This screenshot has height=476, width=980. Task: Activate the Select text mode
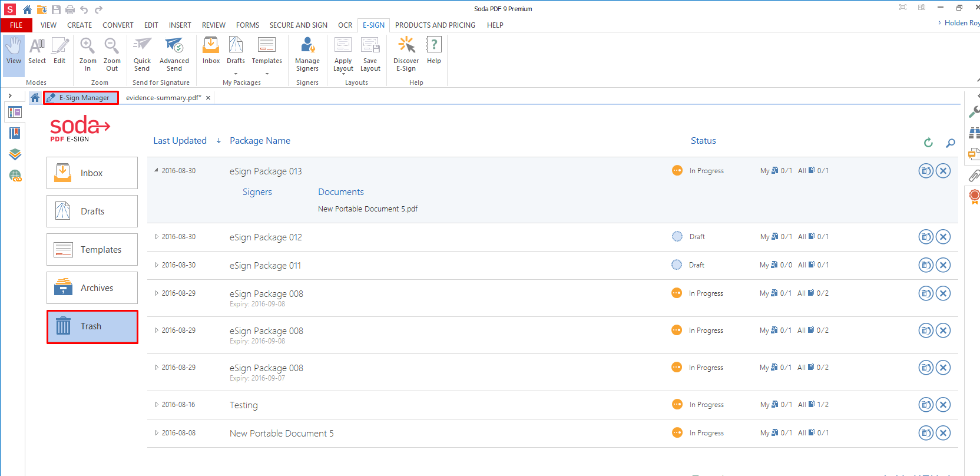37,51
